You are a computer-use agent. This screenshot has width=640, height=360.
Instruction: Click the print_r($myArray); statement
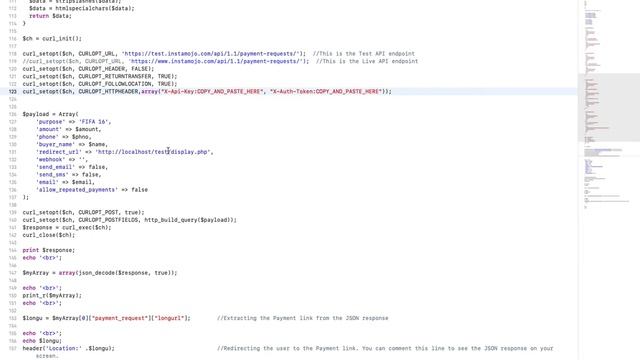(52, 296)
